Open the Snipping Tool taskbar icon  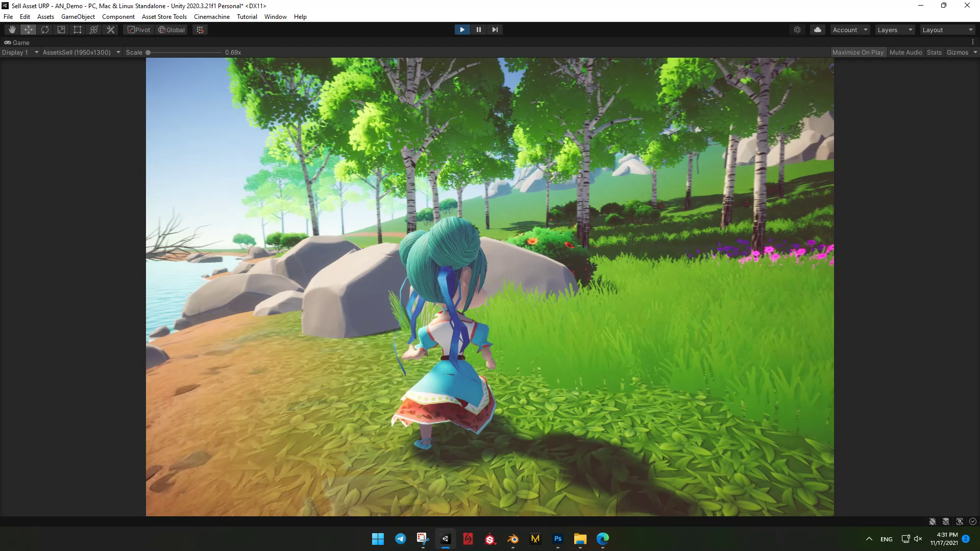423,539
